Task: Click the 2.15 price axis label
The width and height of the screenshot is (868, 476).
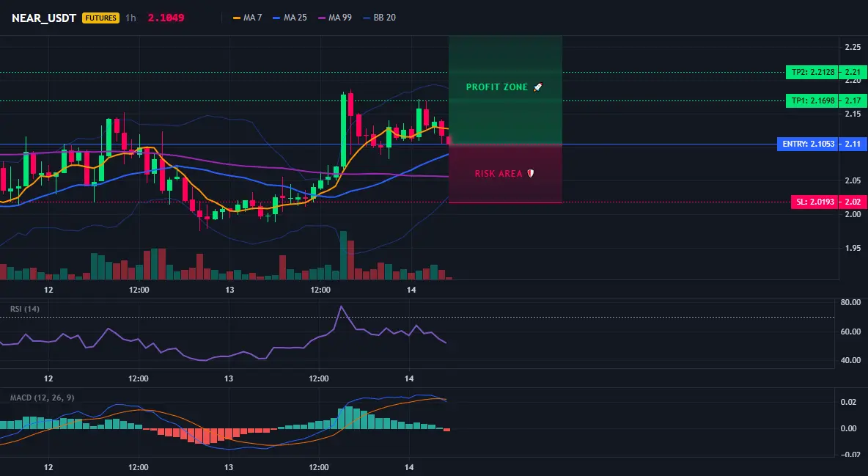Action: click(853, 114)
